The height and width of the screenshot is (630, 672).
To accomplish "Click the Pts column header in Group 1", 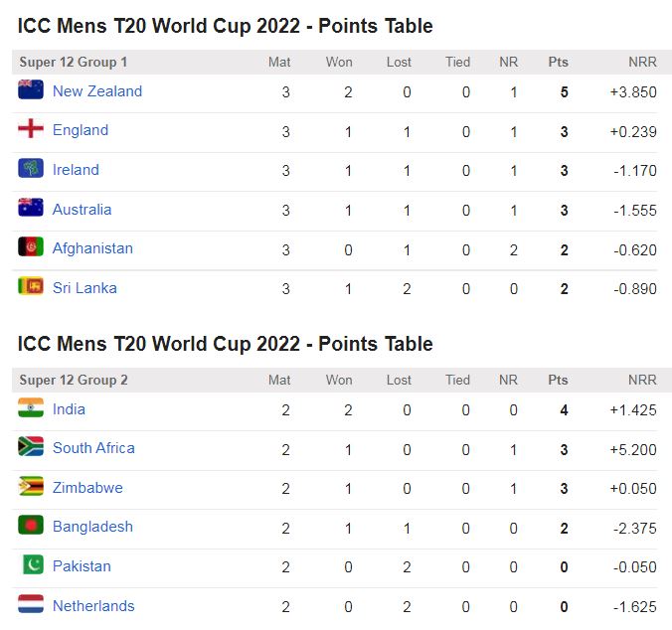I will coord(558,63).
